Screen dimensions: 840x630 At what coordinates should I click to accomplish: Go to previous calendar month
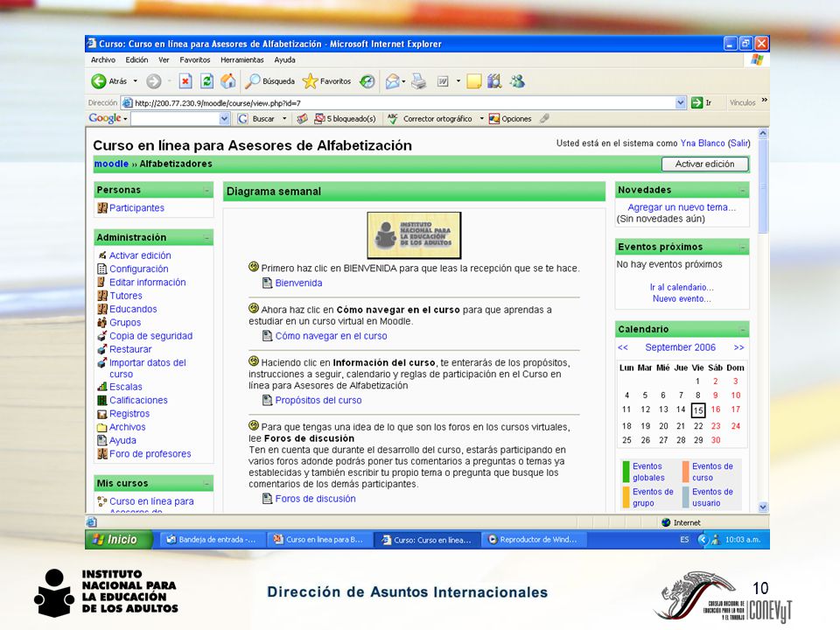[x=622, y=347]
